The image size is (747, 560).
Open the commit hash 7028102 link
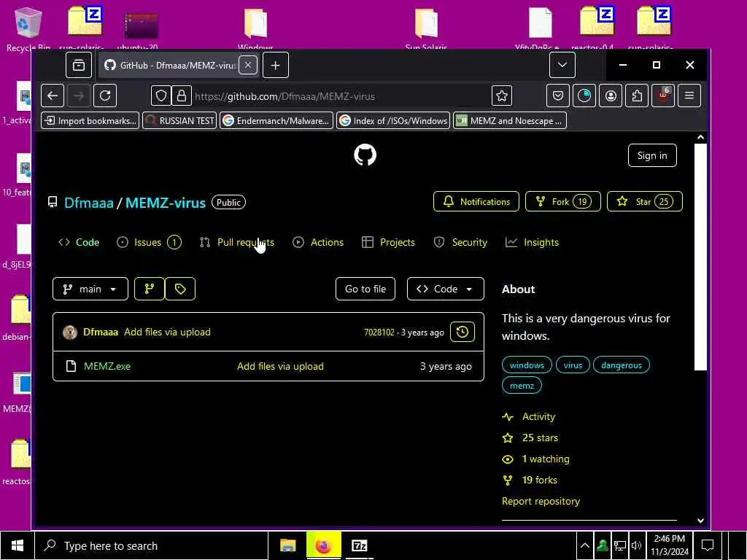pyautogui.click(x=379, y=332)
